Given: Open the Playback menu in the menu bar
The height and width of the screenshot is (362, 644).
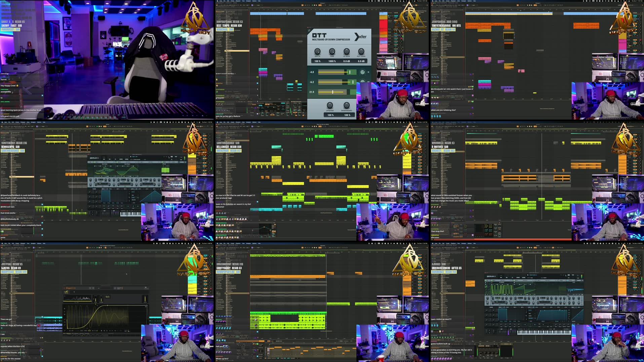Looking at the screenshot, I should [x=238, y=1].
